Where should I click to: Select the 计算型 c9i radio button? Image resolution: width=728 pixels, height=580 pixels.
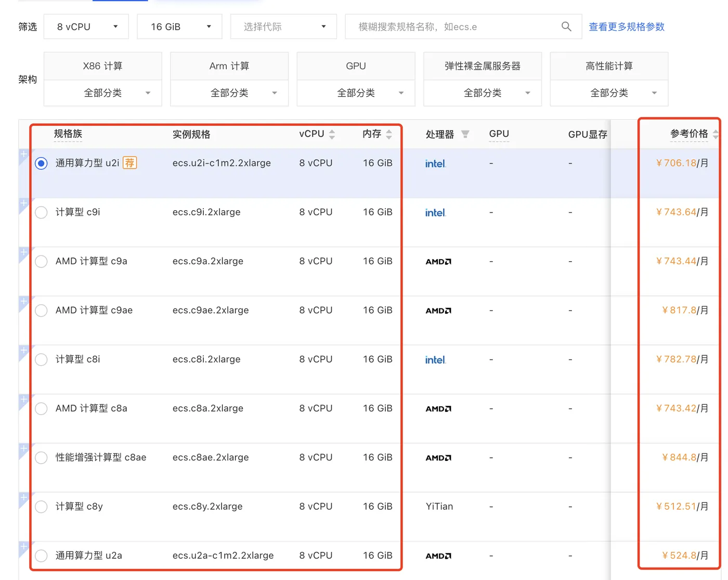tap(41, 212)
